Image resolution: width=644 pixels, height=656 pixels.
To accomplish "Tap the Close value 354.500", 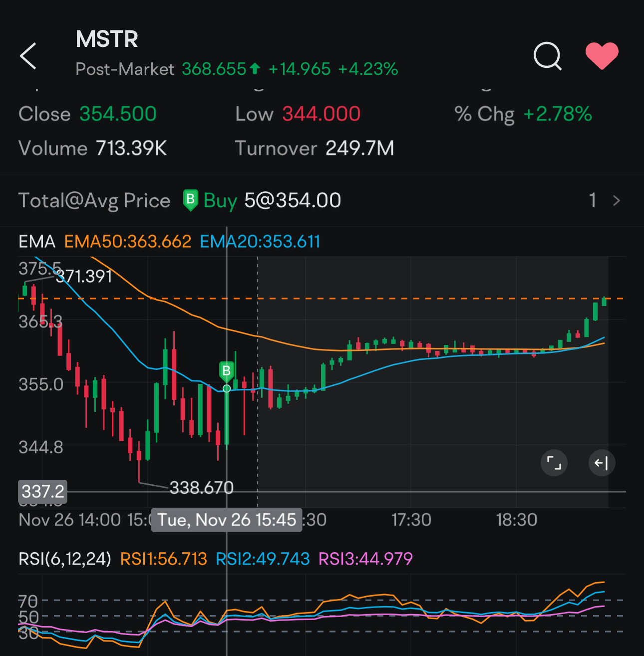I will point(118,114).
